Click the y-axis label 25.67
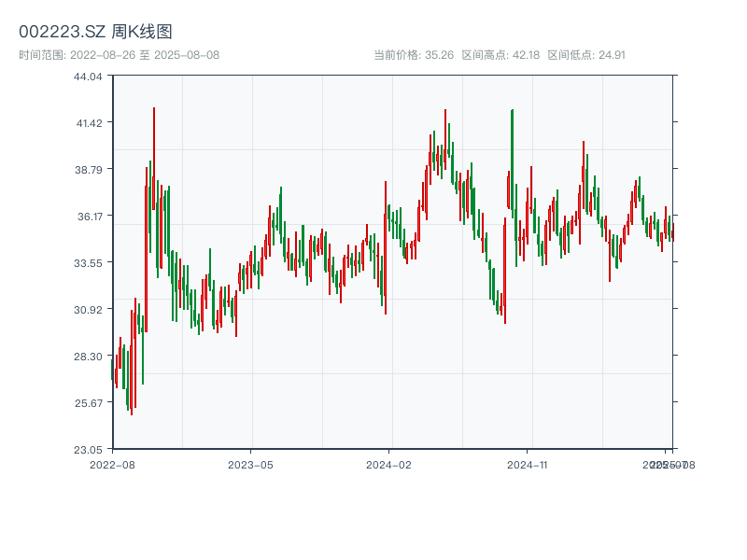The height and width of the screenshot is (560, 747). point(88,403)
